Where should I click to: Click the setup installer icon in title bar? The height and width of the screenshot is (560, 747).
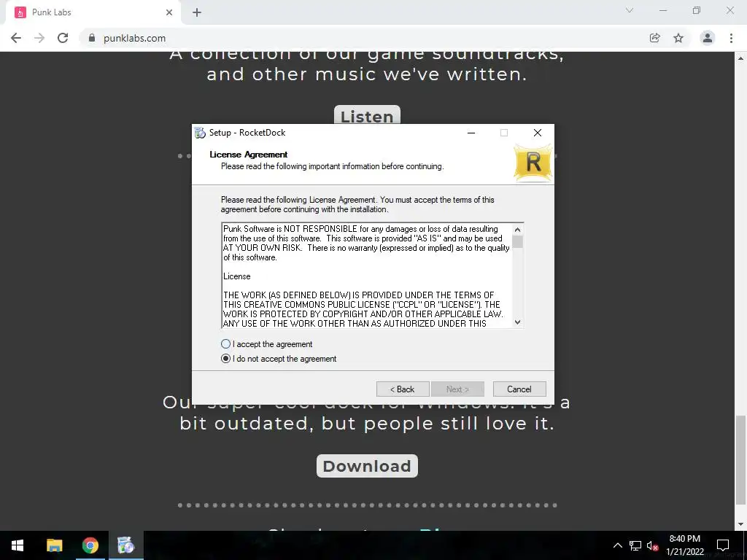(200, 133)
